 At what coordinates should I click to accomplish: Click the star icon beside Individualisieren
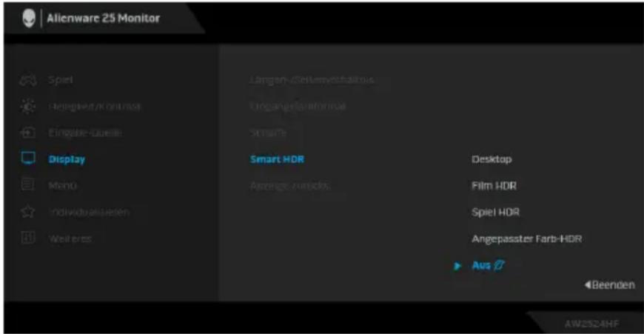pyautogui.click(x=28, y=212)
